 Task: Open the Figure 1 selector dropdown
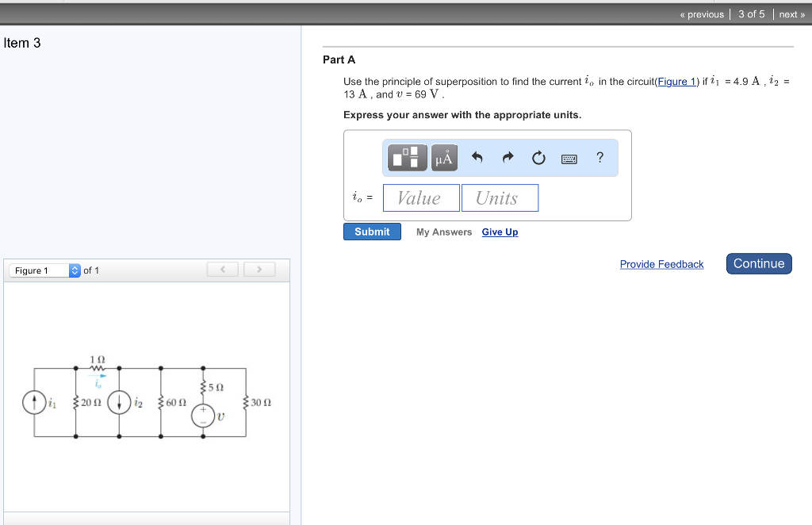click(36, 270)
